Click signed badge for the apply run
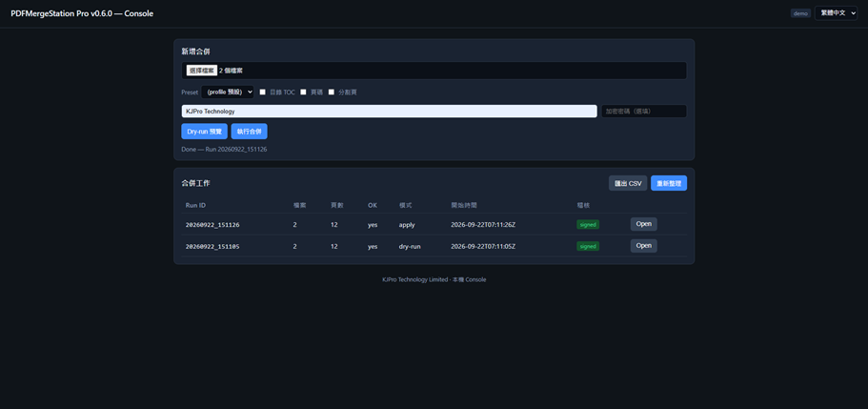868x409 pixels. (588, 224)
